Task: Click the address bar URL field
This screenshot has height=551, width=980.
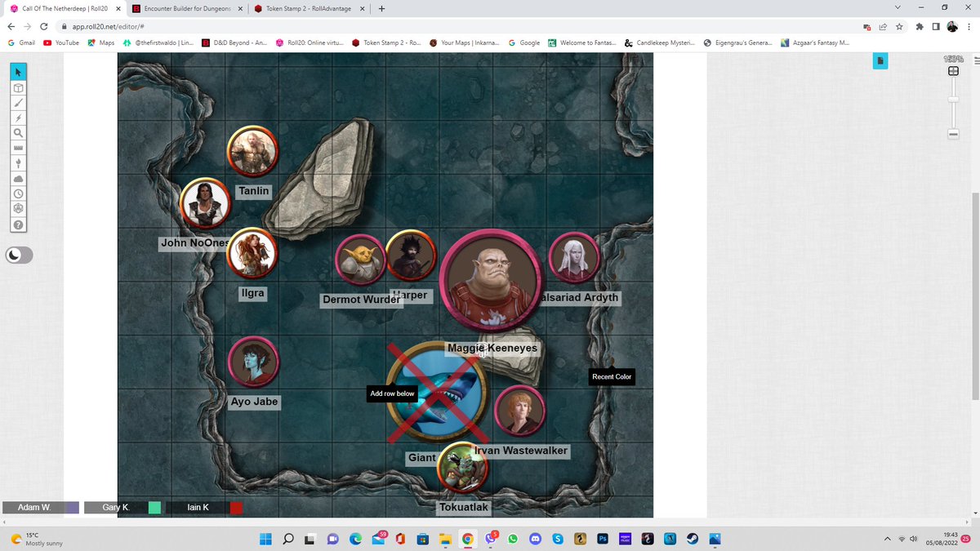Action: pos(457,26)
